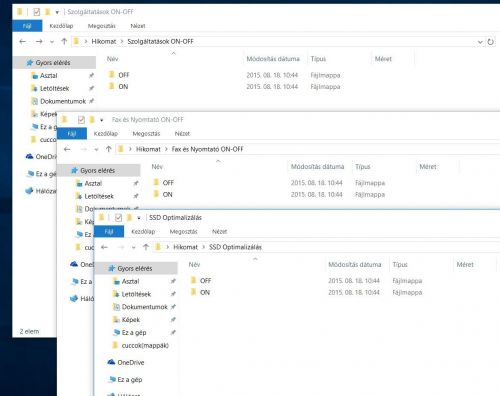Open Megosztás tab in SSD Optimalizálás window
This screenshot has height=396, width=500.
tap(184, 232)
